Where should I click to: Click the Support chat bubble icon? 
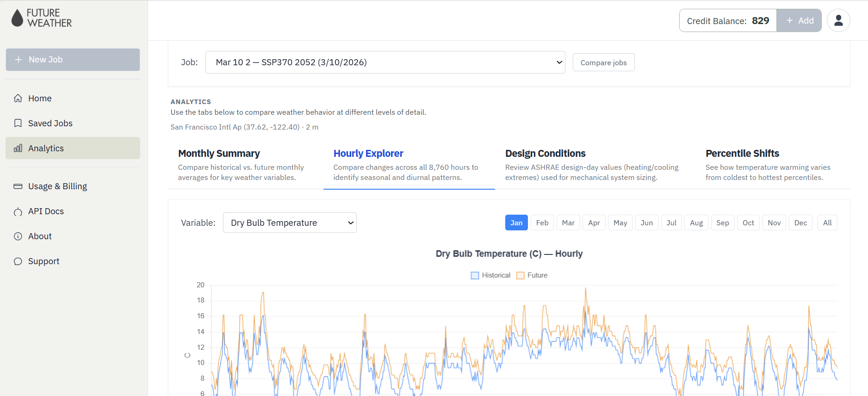18,261
